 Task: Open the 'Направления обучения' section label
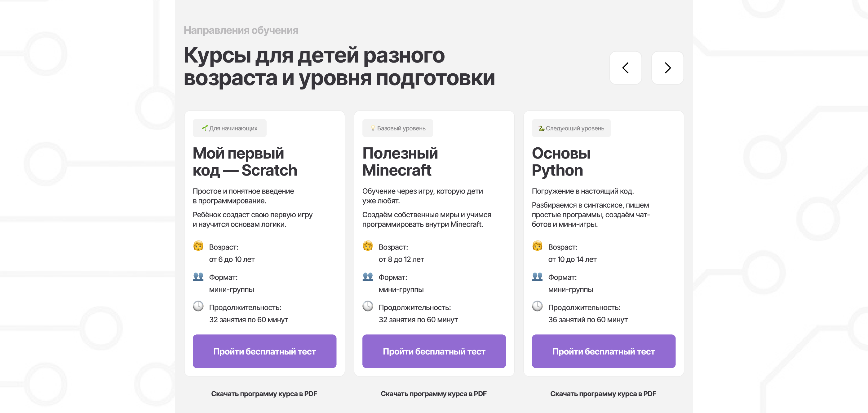(x=241, y=30)
